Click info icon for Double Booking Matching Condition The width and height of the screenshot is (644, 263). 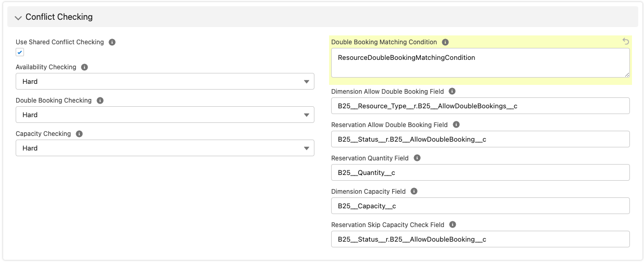coord(445,42)
